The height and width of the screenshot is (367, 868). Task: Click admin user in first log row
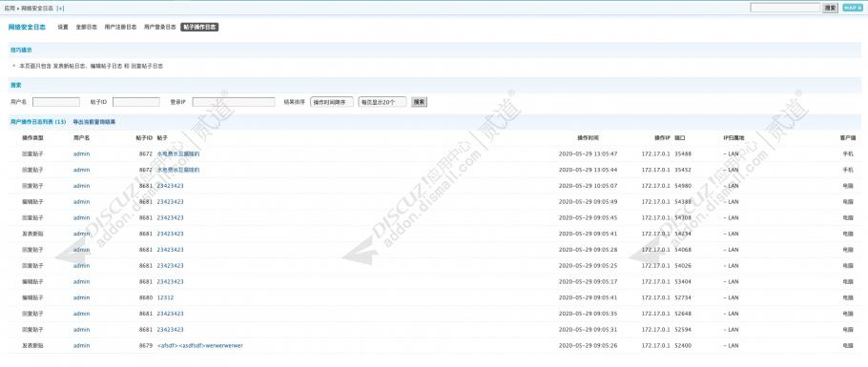point(81,153)
